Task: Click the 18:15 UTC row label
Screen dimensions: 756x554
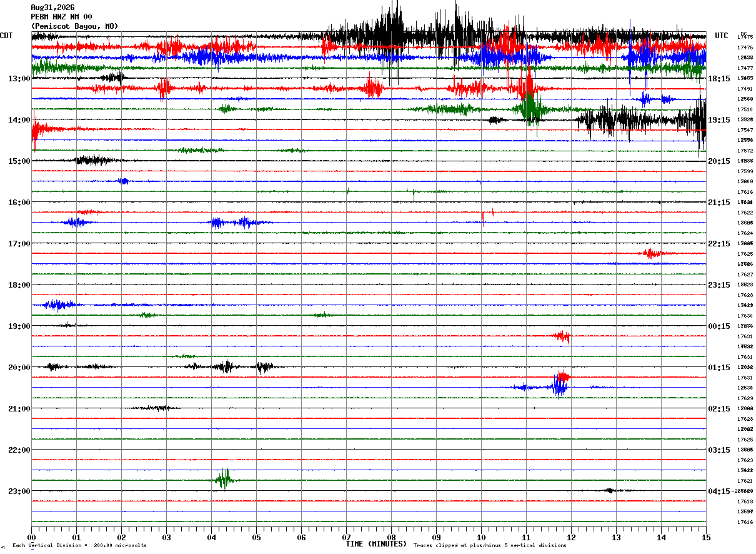Action: pos(719,79)
